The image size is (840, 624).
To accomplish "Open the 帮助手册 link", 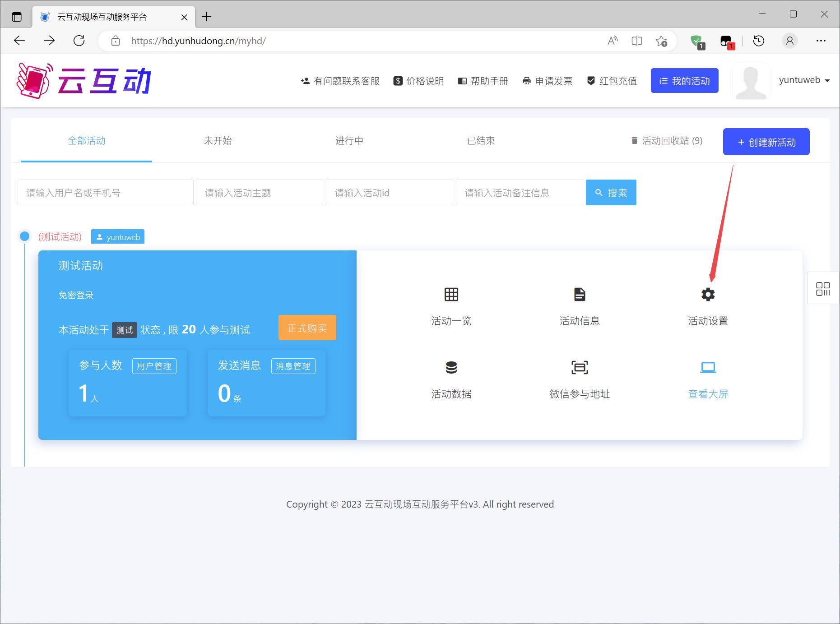I will point(483,81).
